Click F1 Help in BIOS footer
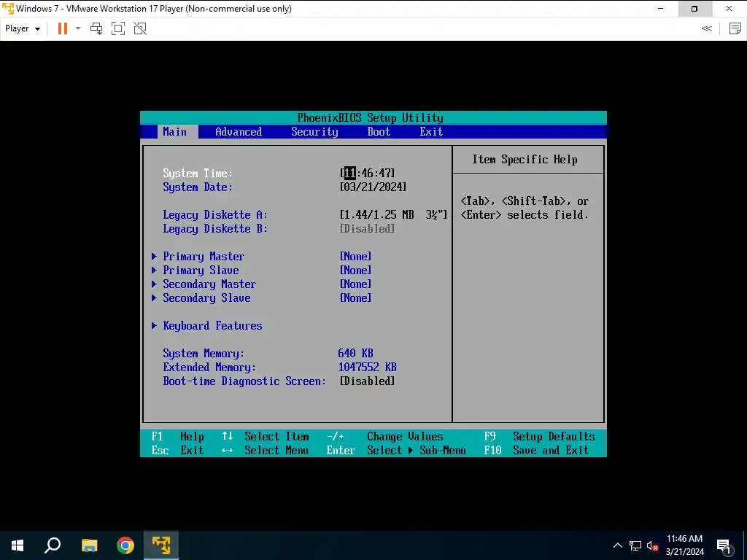 [178, 436]
